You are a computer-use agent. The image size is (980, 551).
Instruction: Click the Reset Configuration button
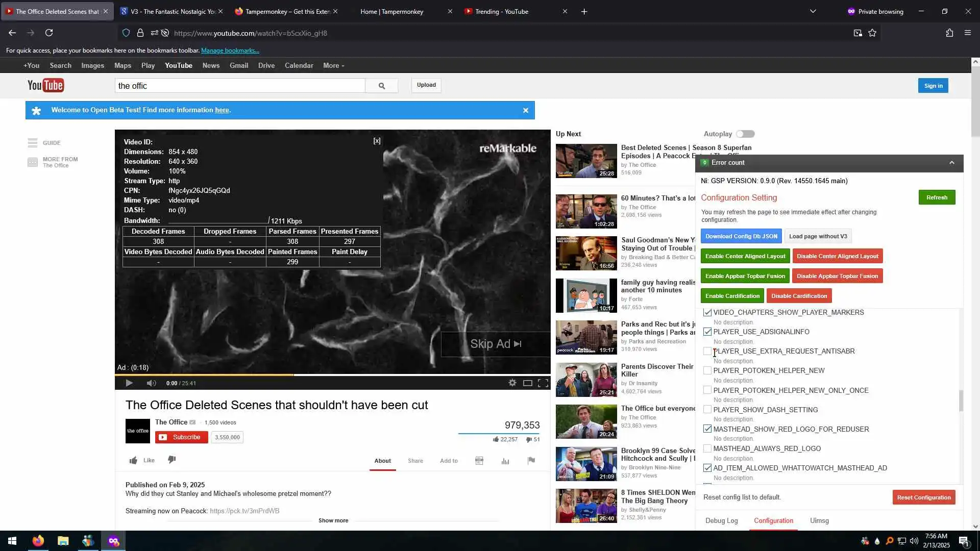tap(923, 497)
